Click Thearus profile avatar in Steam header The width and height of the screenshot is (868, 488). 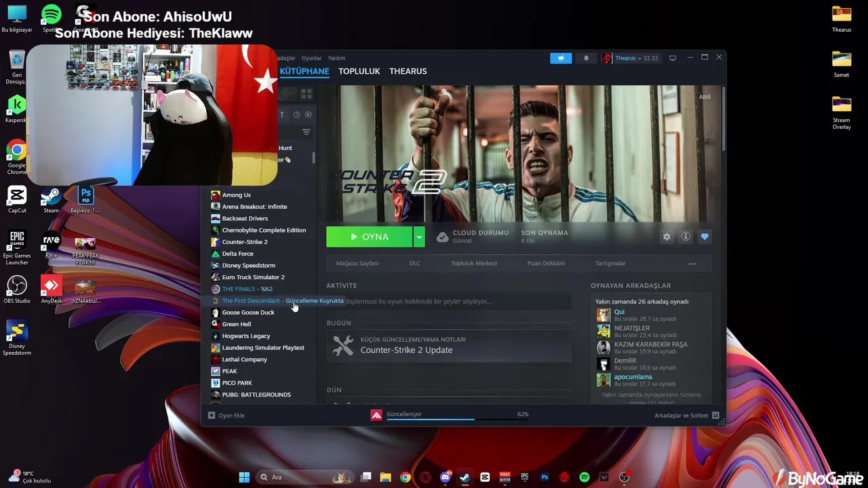(607, 58)
